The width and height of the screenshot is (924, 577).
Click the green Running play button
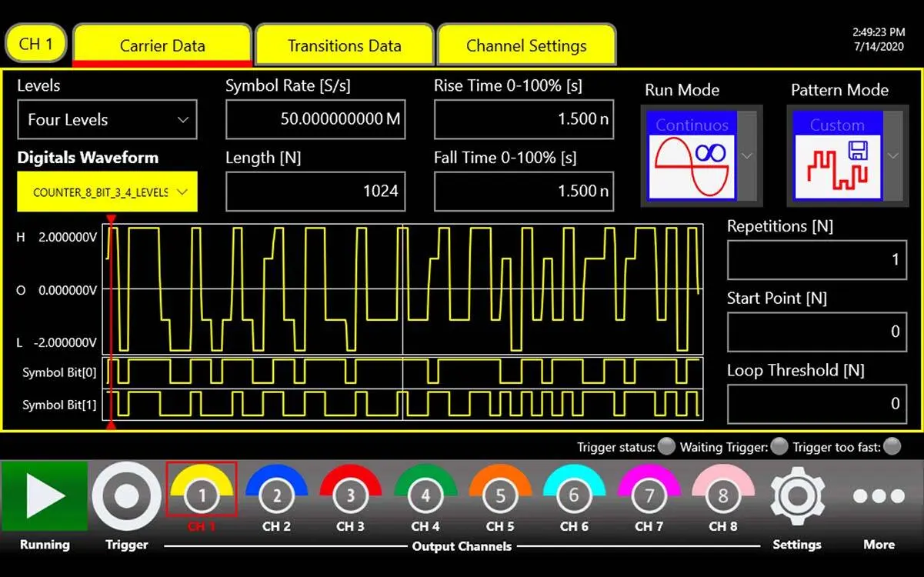[x=44, y=497]
